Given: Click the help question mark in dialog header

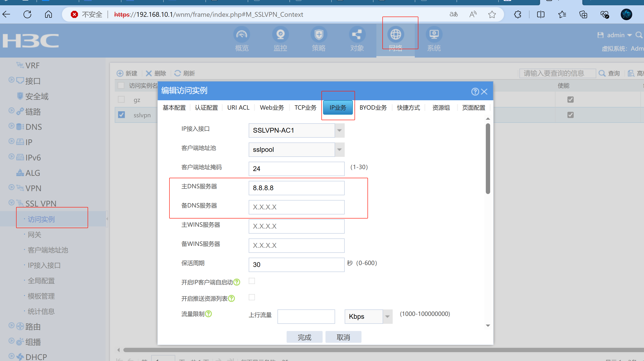Looking at the screenshot, I should pyautogui.click(x=475, y=92).
